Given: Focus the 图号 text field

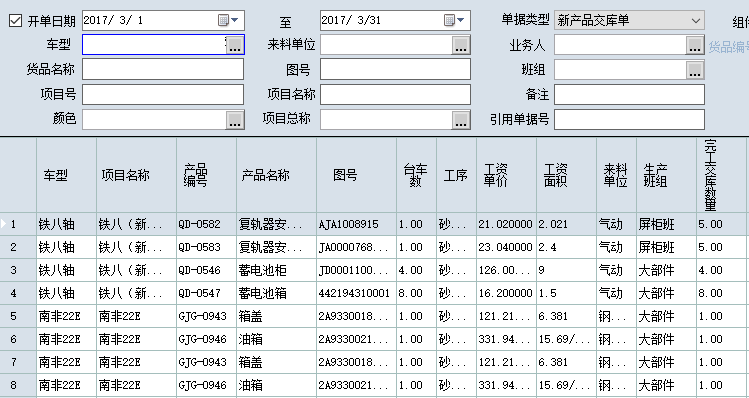Looking at the screenshot, I should 396,69.
